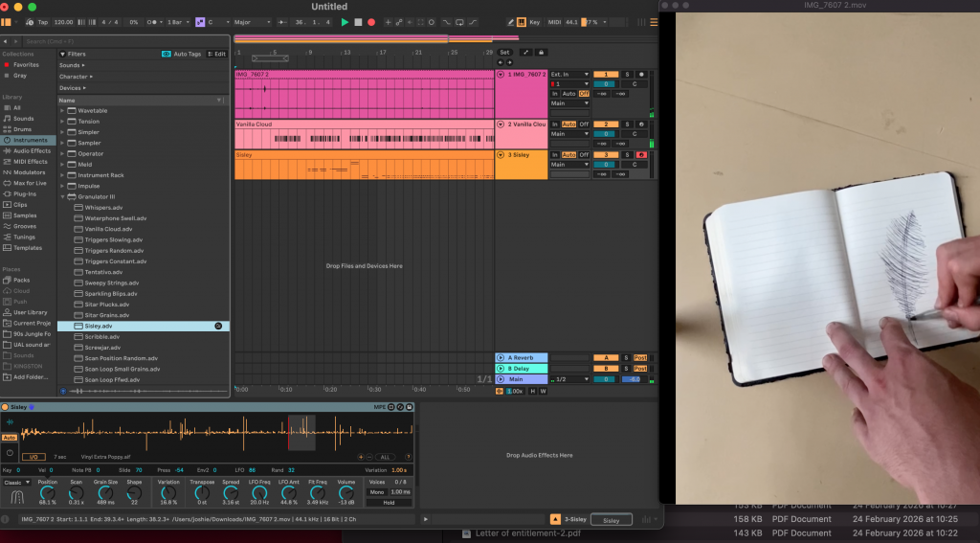980x543 pixels.
Task: Toggle the draw mode pencil icon
Action: click(x=511, y=22)
